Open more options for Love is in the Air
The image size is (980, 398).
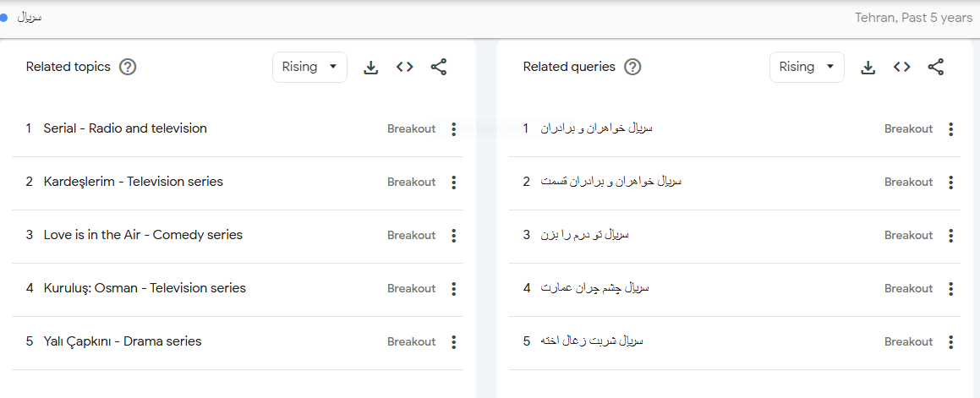pyautogui.click(x=454, y=236)
